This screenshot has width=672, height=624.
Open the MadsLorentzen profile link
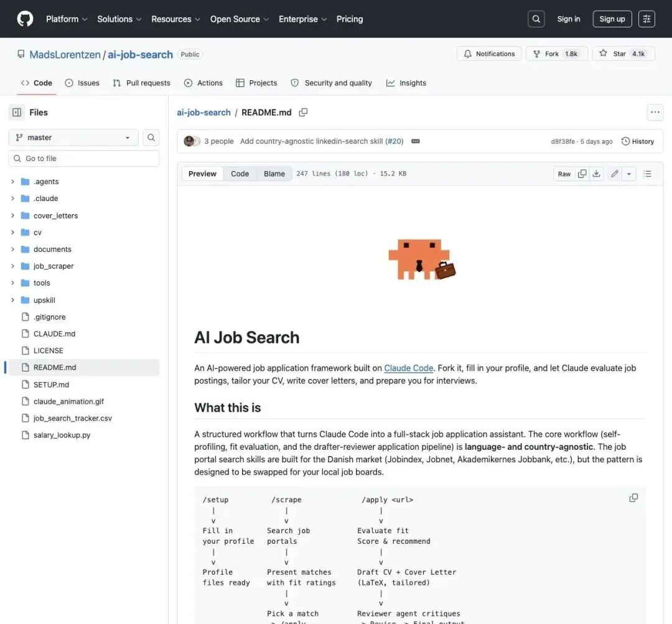click(65, 54)
